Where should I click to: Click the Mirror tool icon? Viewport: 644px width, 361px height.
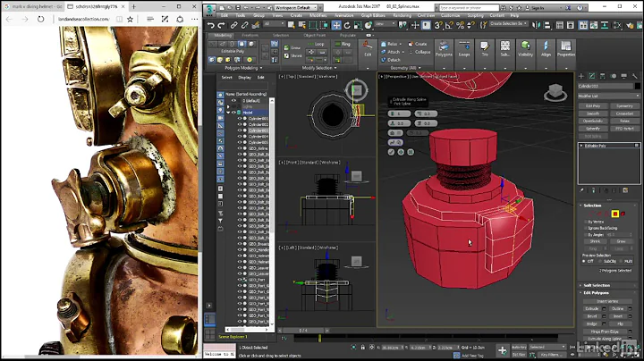[x=537, y=25]
